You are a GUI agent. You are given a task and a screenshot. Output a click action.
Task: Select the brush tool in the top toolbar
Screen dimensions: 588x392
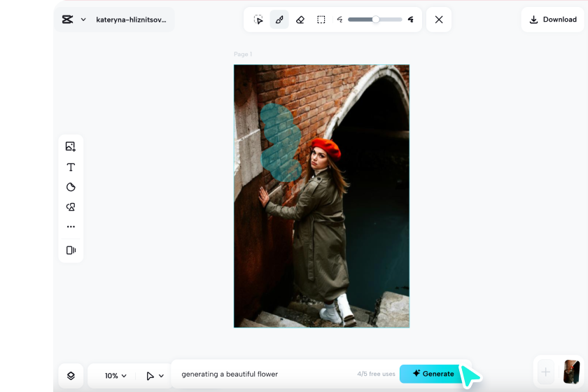click(279, 20)
